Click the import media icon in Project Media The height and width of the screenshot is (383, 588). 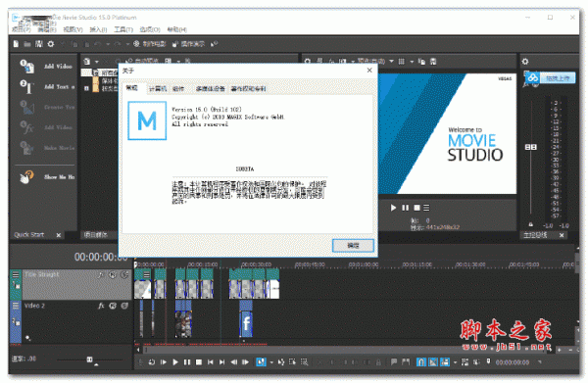[87, 61]
